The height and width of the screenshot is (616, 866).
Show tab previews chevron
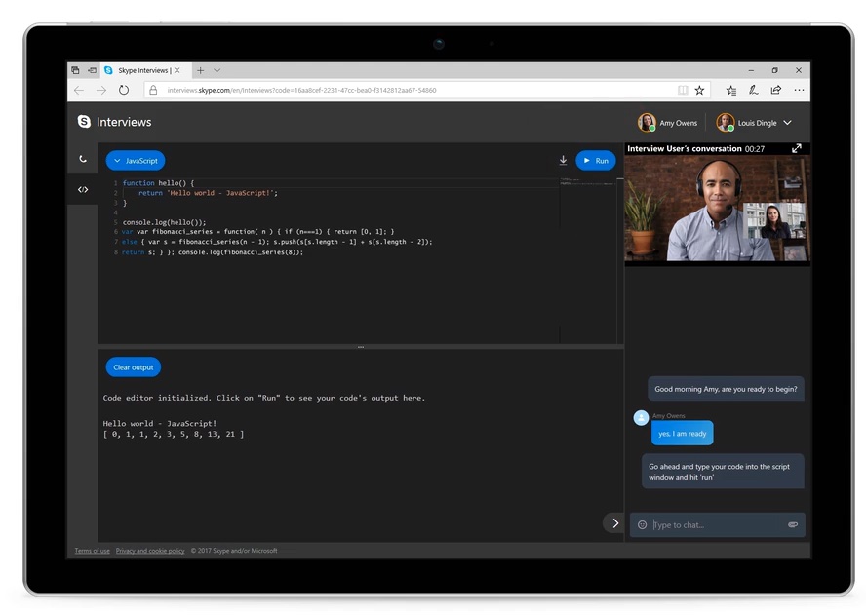point(217,70)
